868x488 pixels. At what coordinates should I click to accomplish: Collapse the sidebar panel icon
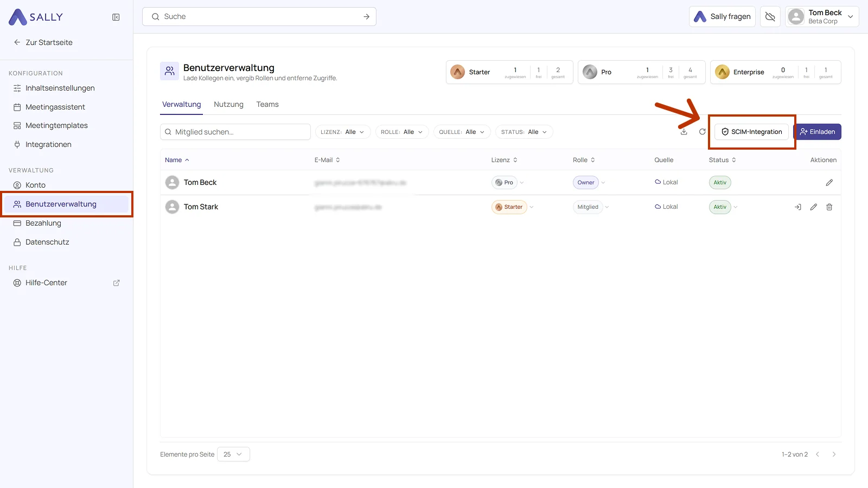pyautogui.click(x=116, y=17)
